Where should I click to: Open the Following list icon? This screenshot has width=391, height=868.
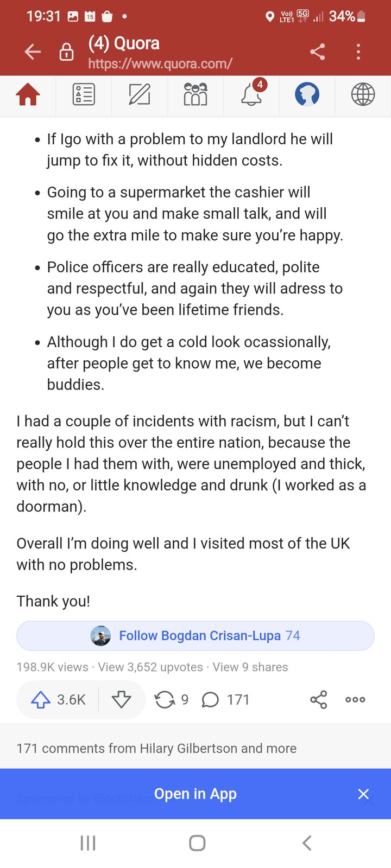[84, 95]
